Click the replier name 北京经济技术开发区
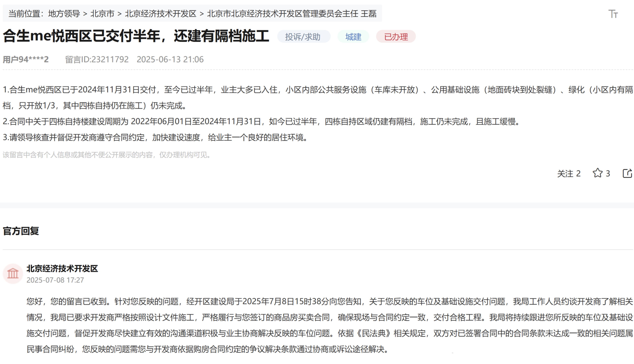The image size is (634, 364). (62, 268)
